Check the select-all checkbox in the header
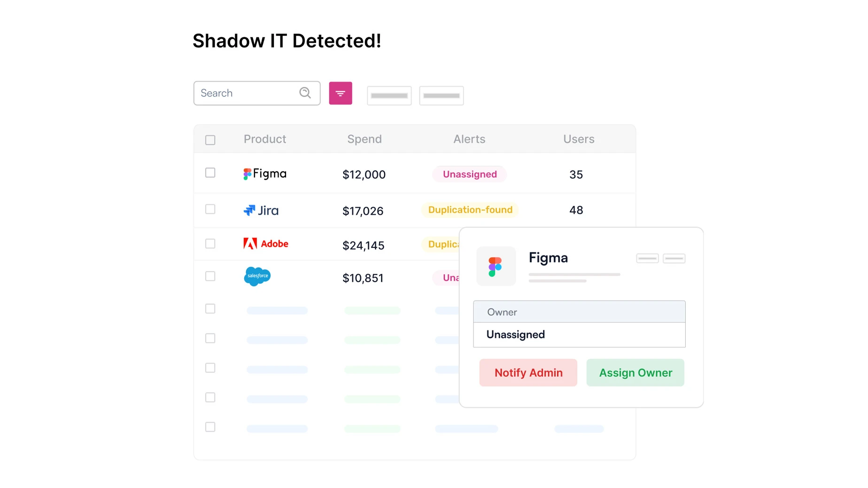This screenshot has height=488, width=868. pos(210,139)
